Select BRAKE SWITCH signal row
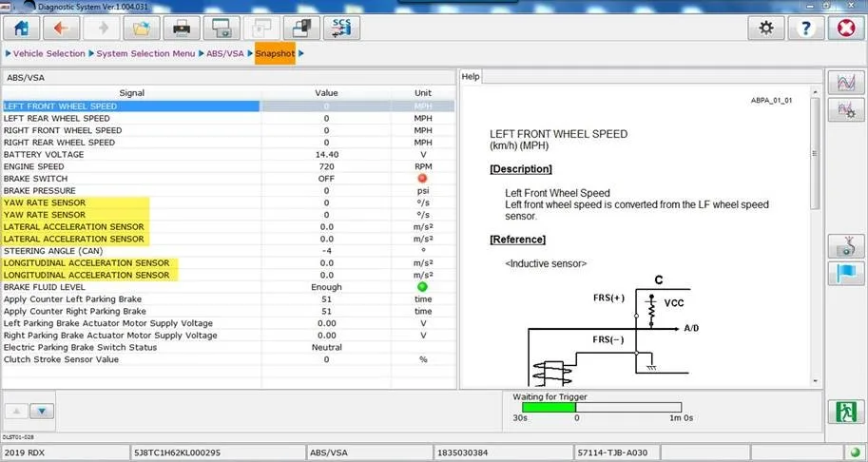This screenshot has height=462, width=868. click(x=228, y=179)
